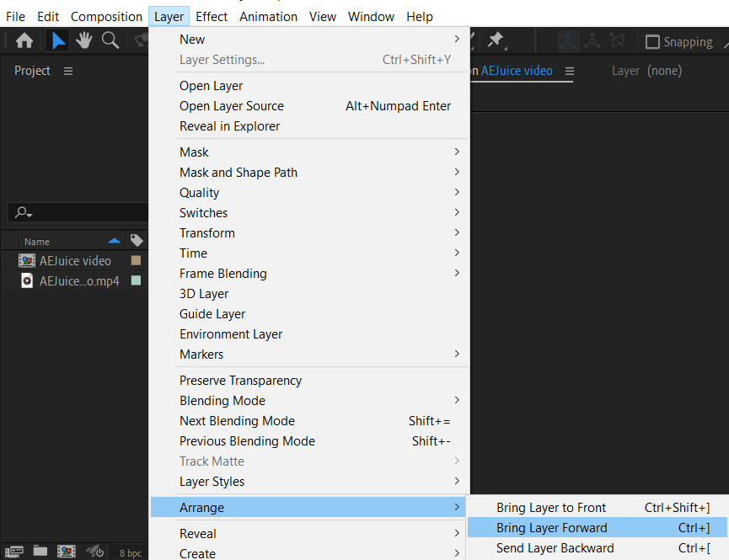
Task: Click the Arrange menu item
Action: click(x=309, y=508)
